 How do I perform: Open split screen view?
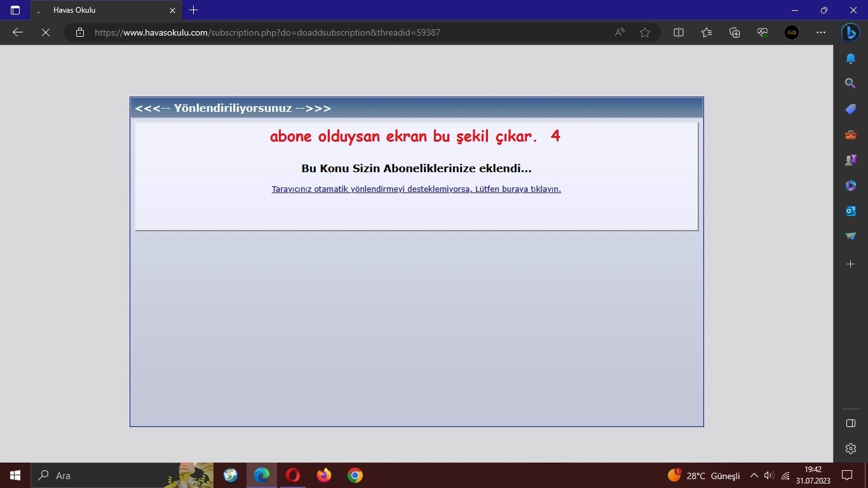click(679, 32)
